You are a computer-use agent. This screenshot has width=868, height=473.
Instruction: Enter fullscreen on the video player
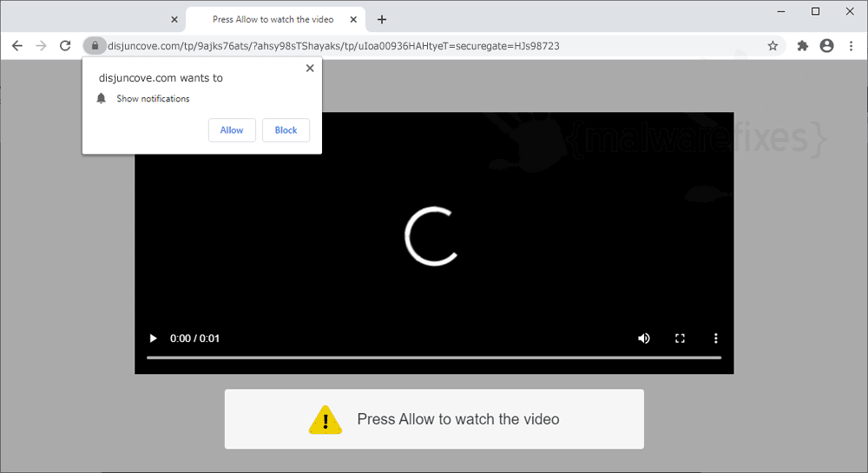[x=680, y=338]
